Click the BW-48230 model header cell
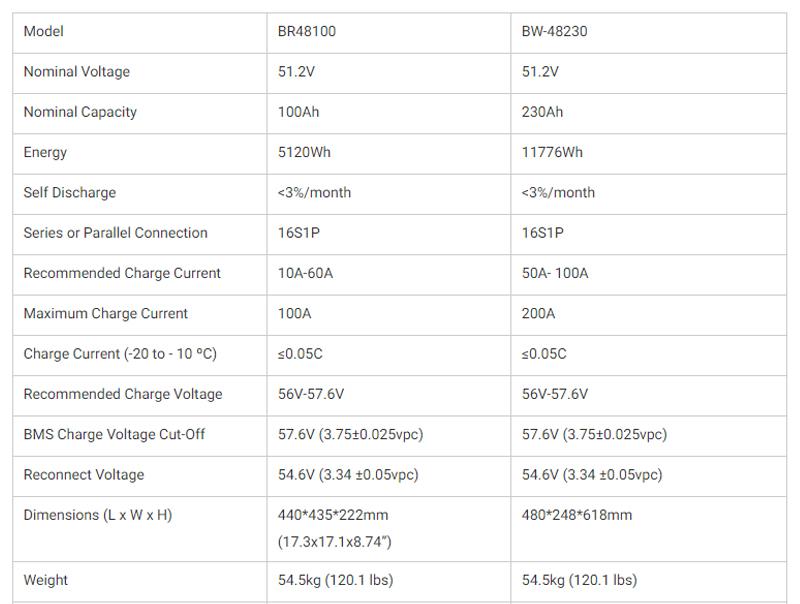 (553, 32)
